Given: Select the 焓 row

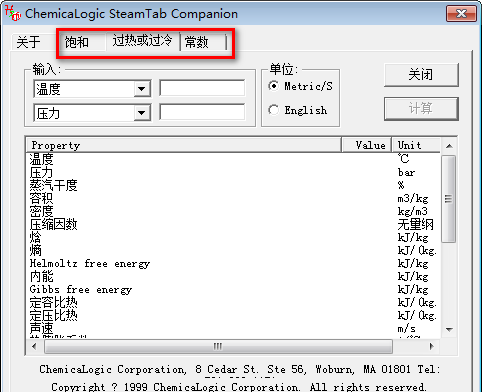Looking at the screenshot, I should point(233,237).
